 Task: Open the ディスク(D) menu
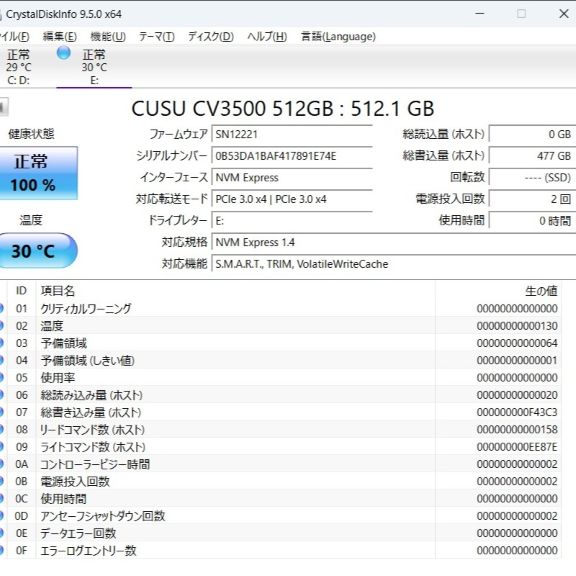click(210, 36)
